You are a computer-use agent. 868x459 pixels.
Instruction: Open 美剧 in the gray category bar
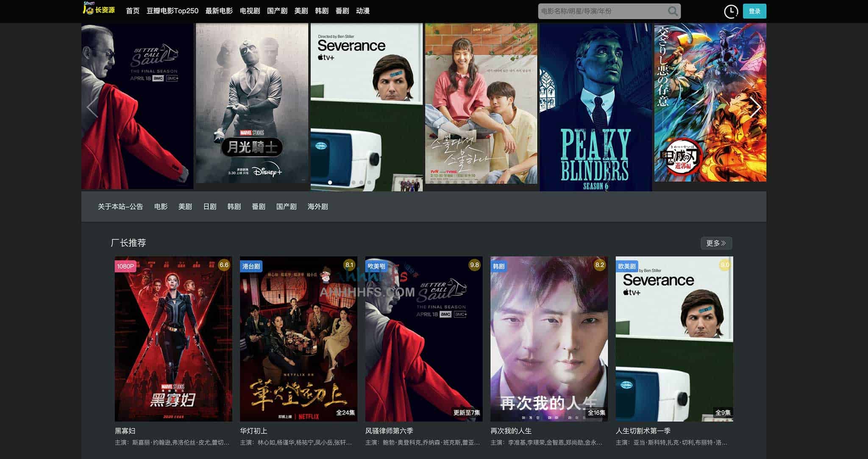pos(185,206)
